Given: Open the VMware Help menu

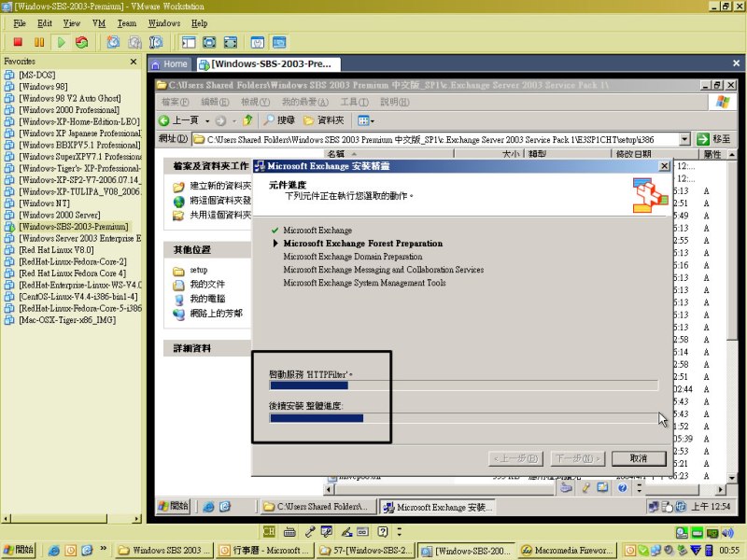Looking at the screenshot, I should [x=199, y=23].
